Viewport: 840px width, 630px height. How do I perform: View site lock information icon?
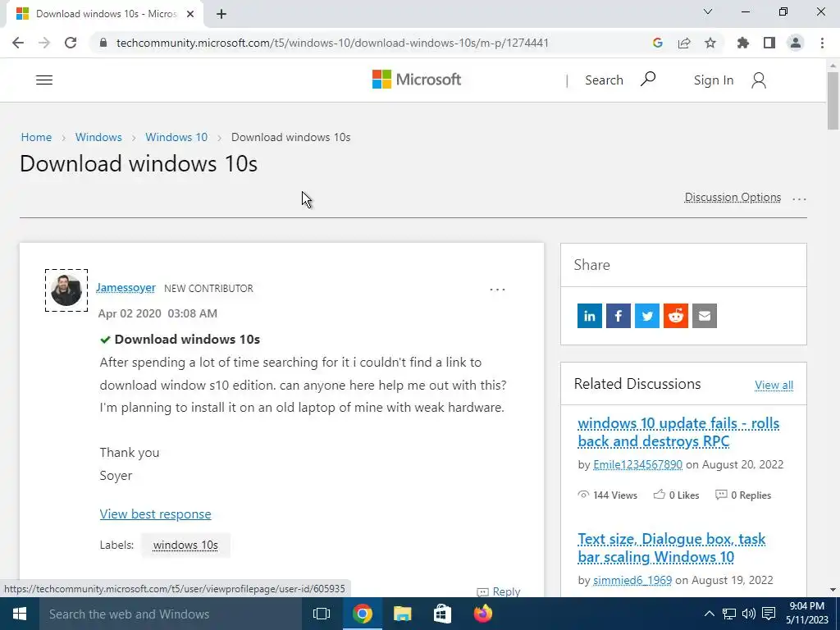coord(104,43)
